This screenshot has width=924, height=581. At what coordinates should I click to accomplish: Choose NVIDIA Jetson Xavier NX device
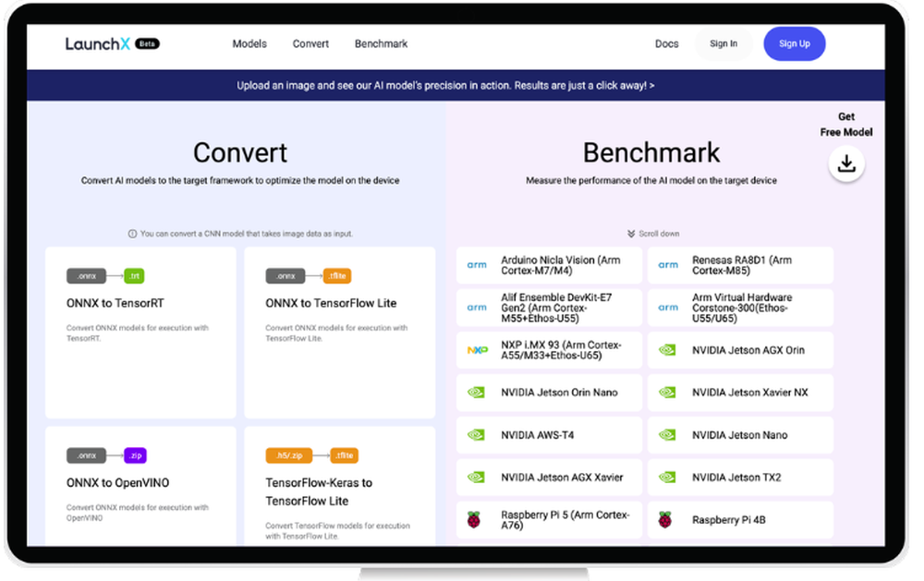pyautogui.click(x=741, y=393)
